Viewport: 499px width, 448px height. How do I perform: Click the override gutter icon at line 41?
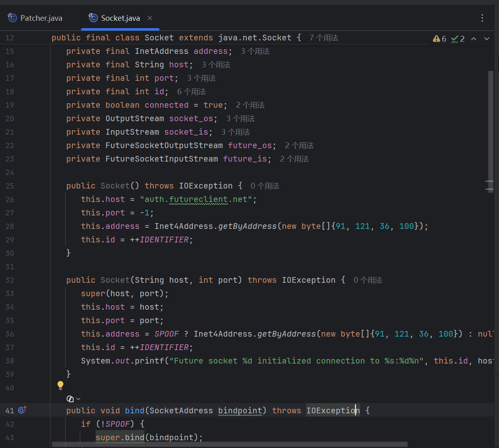[22, 410]
